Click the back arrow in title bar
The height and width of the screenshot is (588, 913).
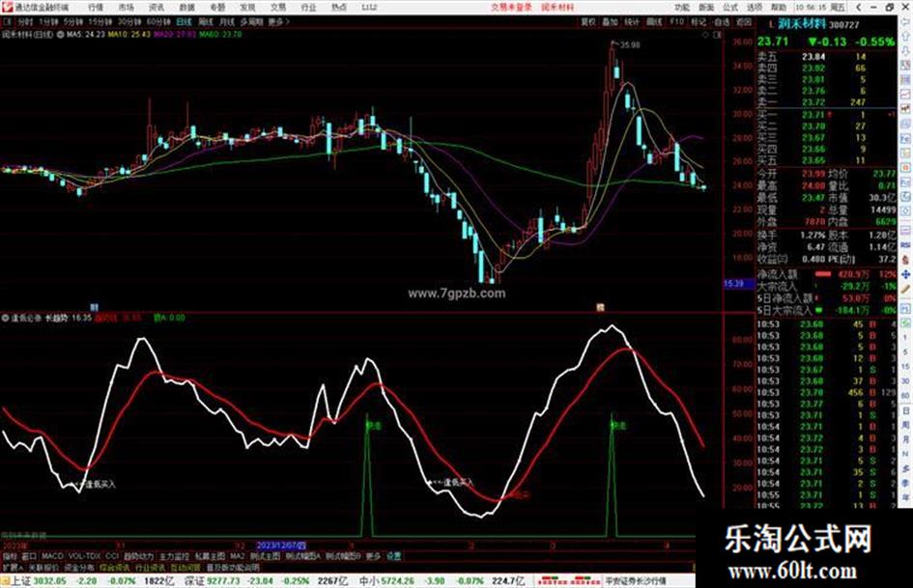click(859, 7)
